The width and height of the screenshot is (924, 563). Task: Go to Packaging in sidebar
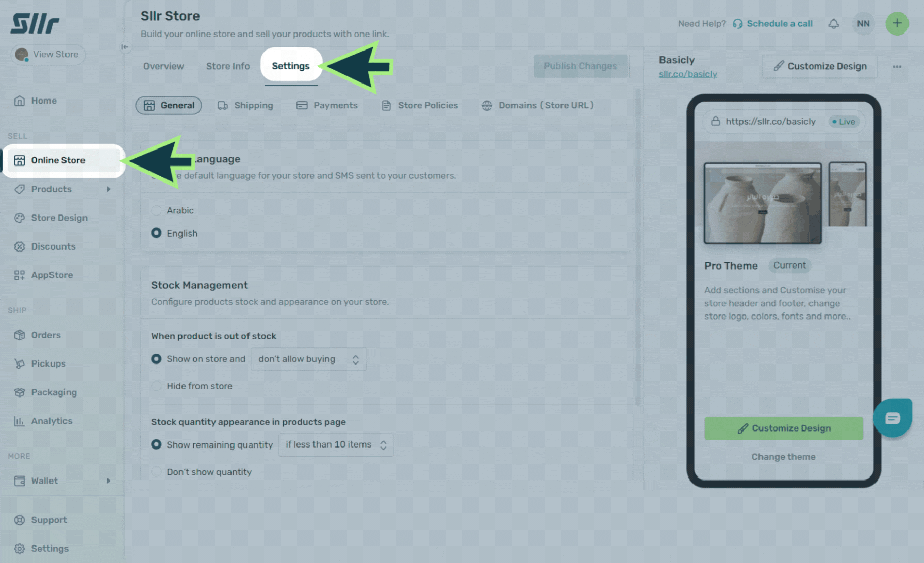pyautogui.click(x=54, y=392)
